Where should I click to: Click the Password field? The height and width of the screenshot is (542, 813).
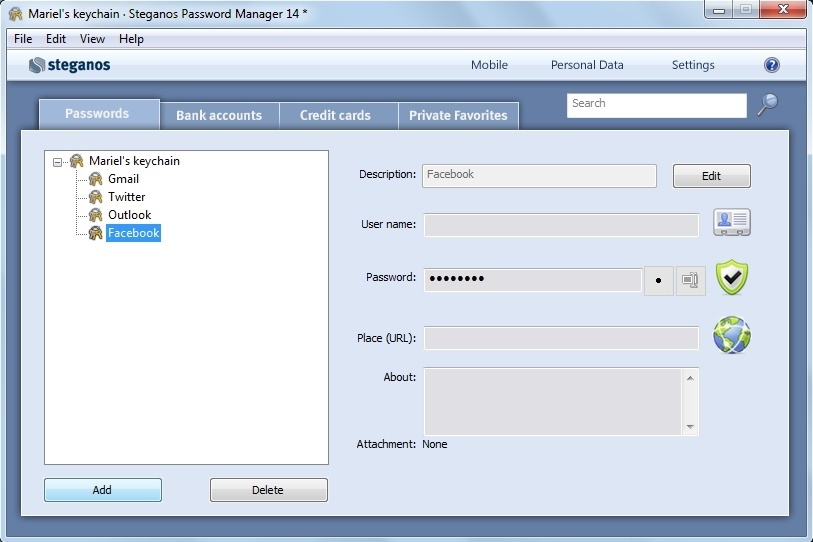[532, 280]
